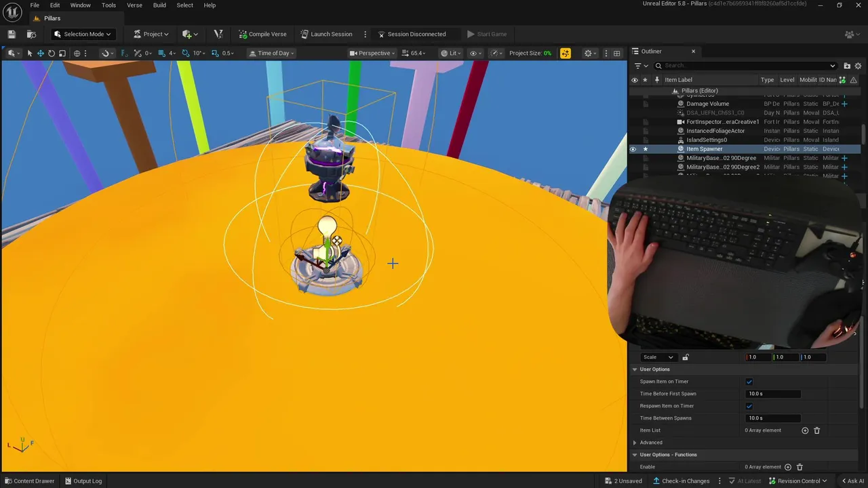The width and height of the screenshot is (868, 488).
Task: Toggle the star on Item Spawner row
Action: 646,149
